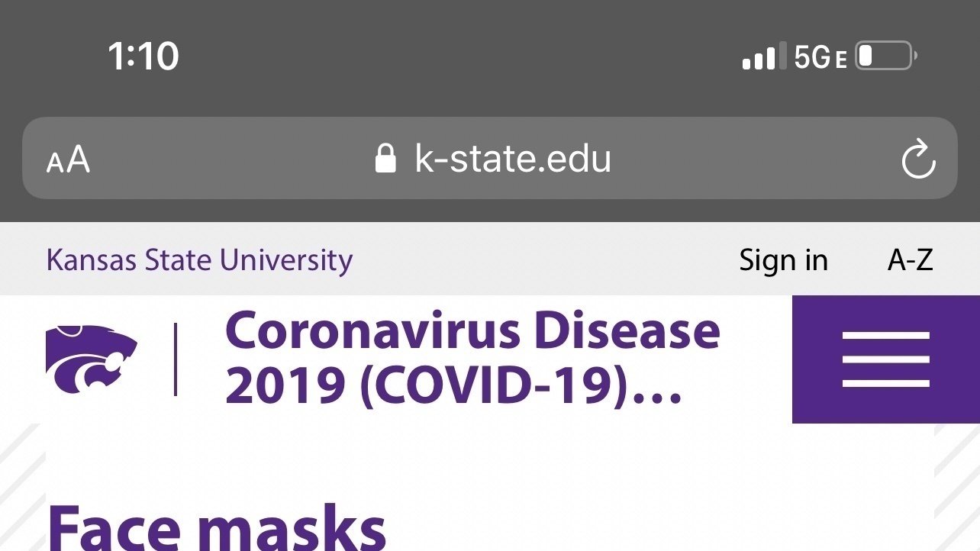Open text size options with the AA icon

click(68, 159)
